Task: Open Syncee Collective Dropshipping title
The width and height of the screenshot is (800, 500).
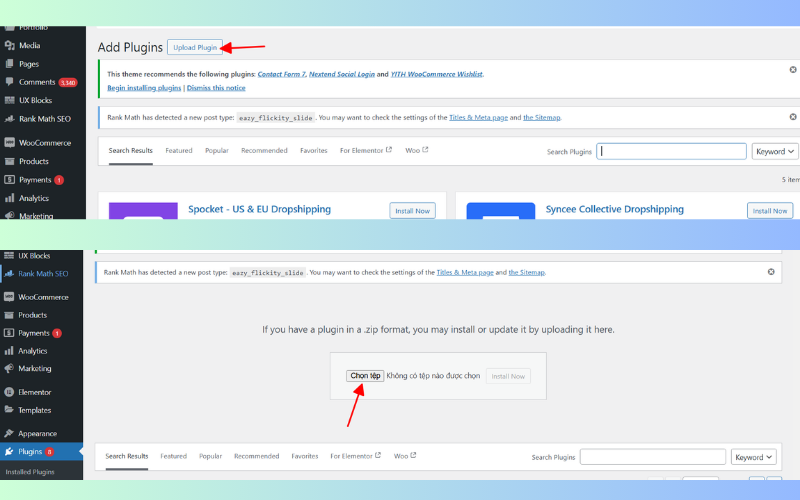Action: (x=614, y=209)
